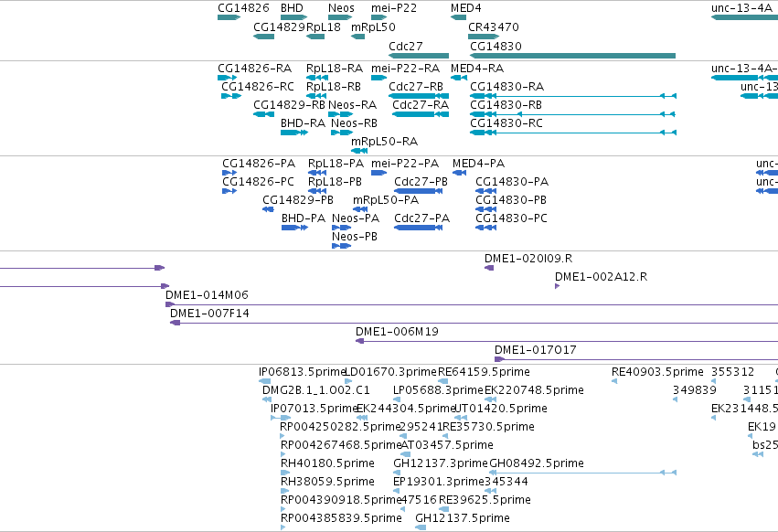Select the CR43470 gene feature
Viewport: 778px width, 532px height.
tap(484, 37)
